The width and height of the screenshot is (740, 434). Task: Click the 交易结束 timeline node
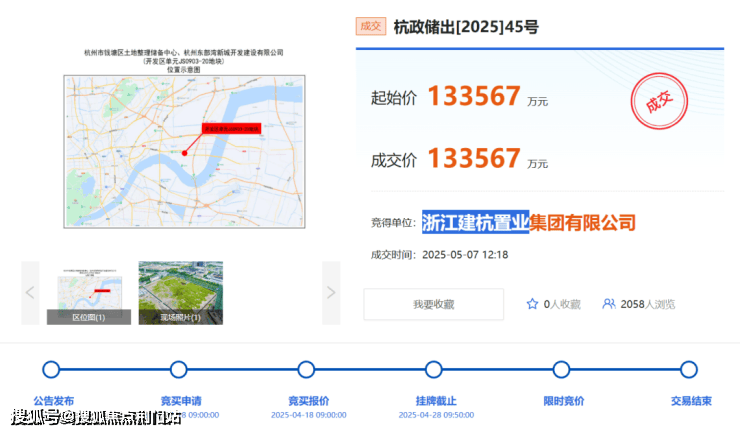click(689, 370)
